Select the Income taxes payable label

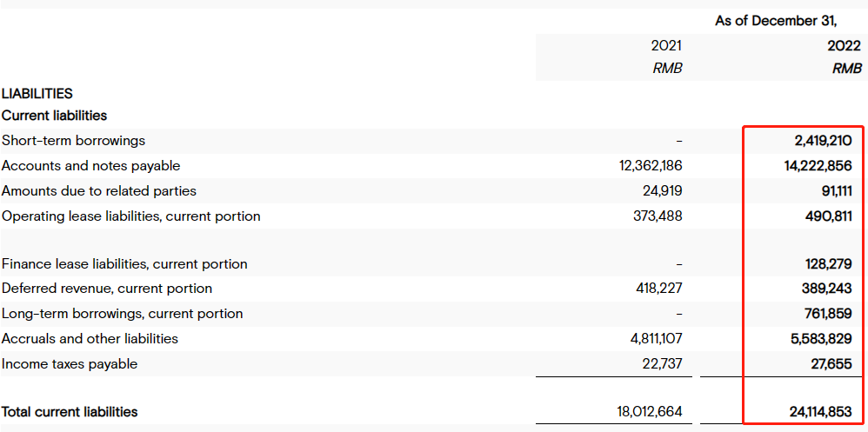coord(70,364)
